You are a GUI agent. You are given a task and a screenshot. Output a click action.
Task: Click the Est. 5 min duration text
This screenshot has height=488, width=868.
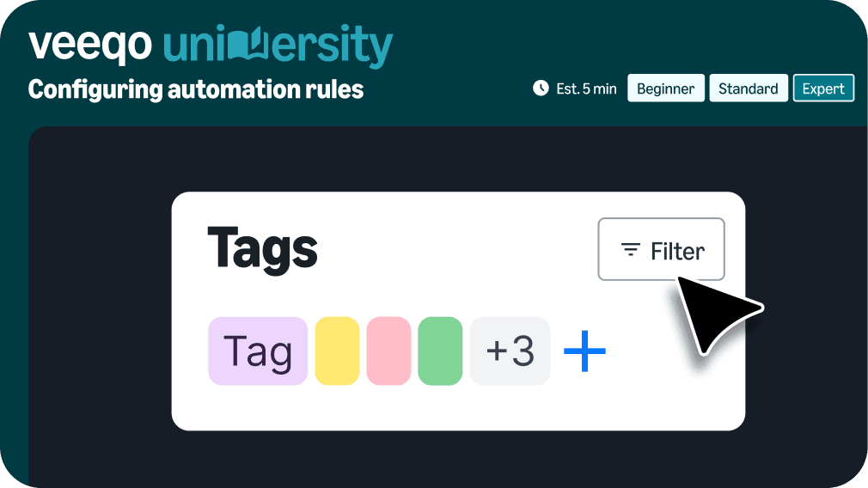pyautogui.click(x=586, y=88)
